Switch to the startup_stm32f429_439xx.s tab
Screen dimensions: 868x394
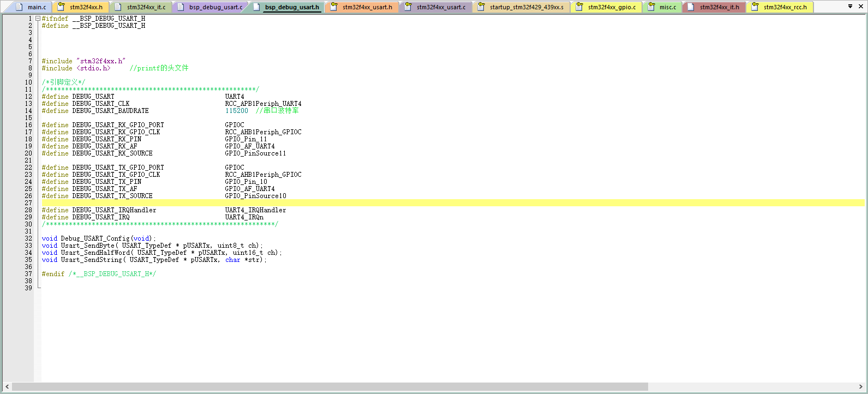521,7
